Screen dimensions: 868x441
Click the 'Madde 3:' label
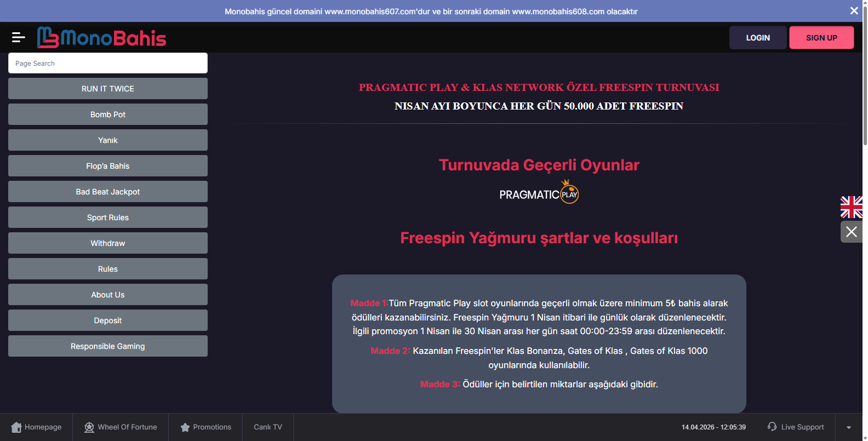[440, 384]
